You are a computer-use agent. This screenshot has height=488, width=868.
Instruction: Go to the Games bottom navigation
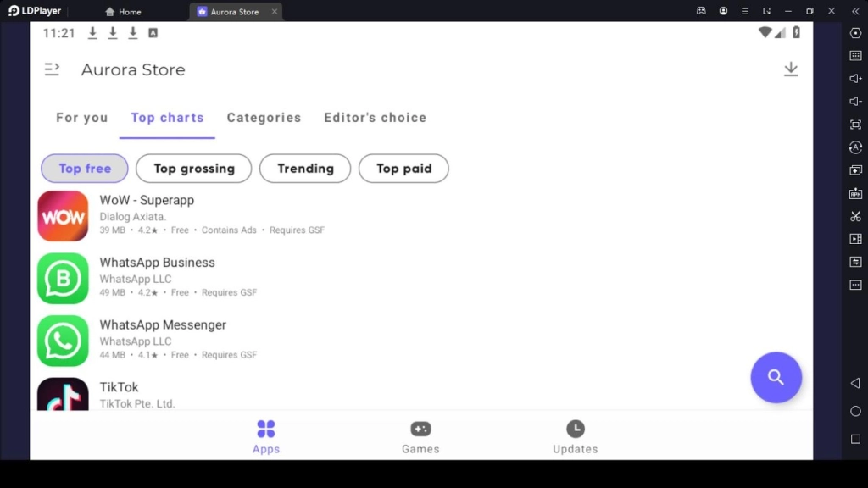pos(420,437)
